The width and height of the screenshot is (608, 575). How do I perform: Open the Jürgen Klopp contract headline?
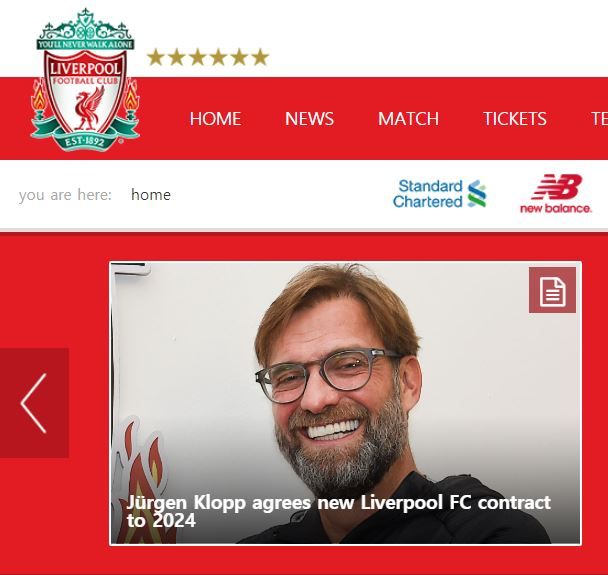[339, 511]
